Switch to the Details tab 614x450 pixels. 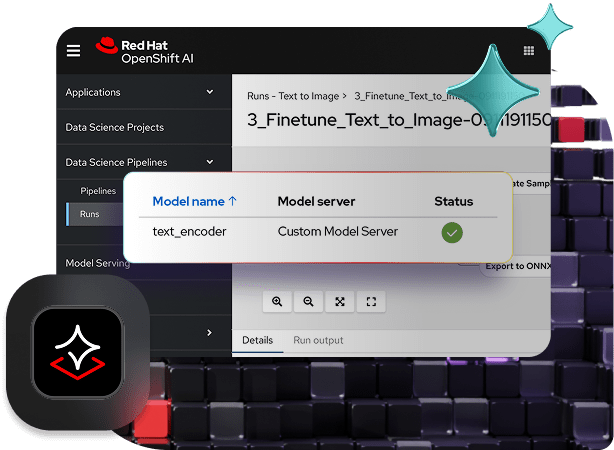(x=257, y=340)
